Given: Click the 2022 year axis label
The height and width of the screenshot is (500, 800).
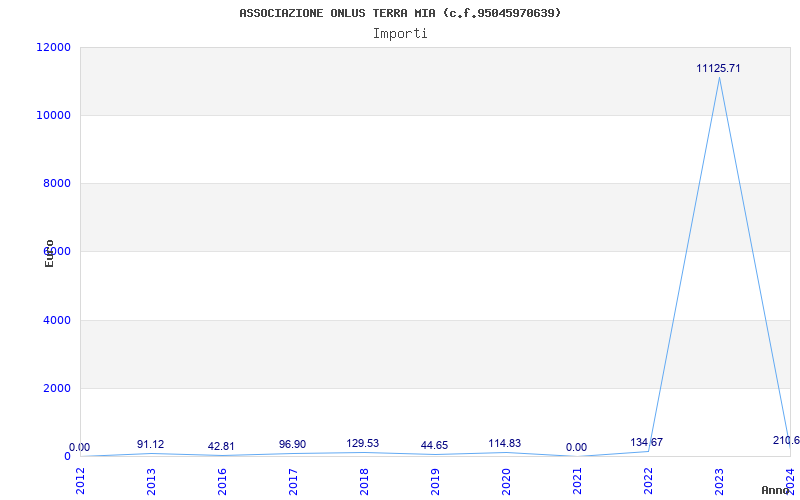Looking at the screenshot, I should (x=648, y=482).
